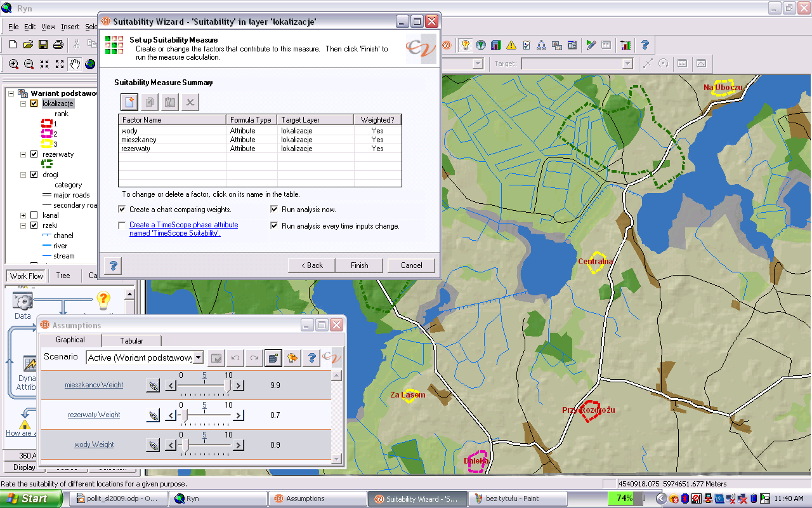Switch to the Tabular tab in Assumptions

tap(131, 340)
